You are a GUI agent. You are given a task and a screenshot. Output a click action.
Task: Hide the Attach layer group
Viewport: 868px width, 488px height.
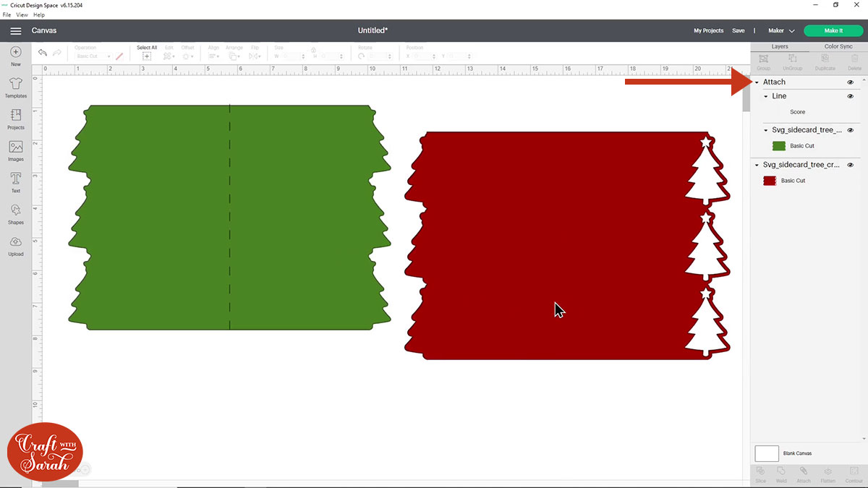point(850,82)
